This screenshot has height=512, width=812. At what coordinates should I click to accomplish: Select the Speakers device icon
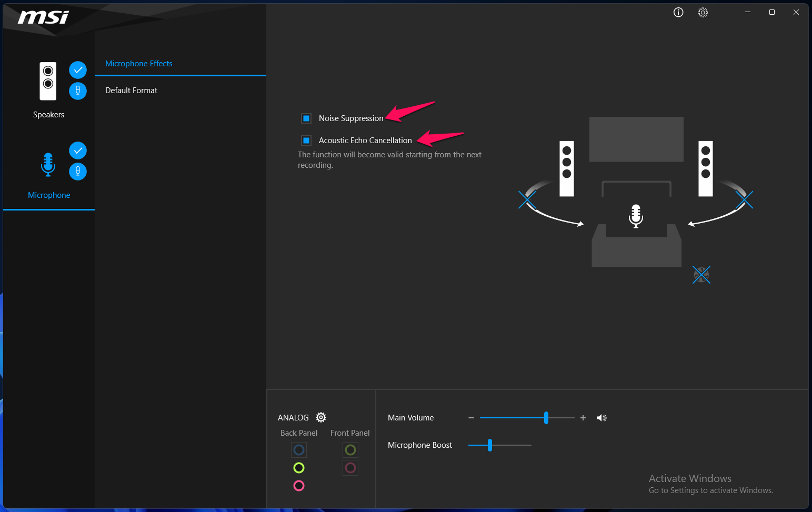pos(48,81)
